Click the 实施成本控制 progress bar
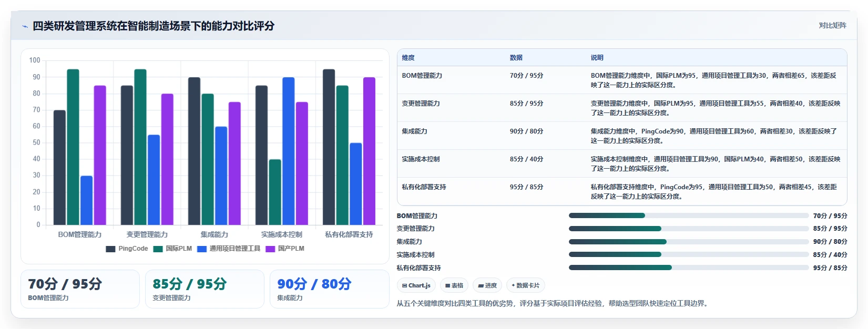 (689, 254)
